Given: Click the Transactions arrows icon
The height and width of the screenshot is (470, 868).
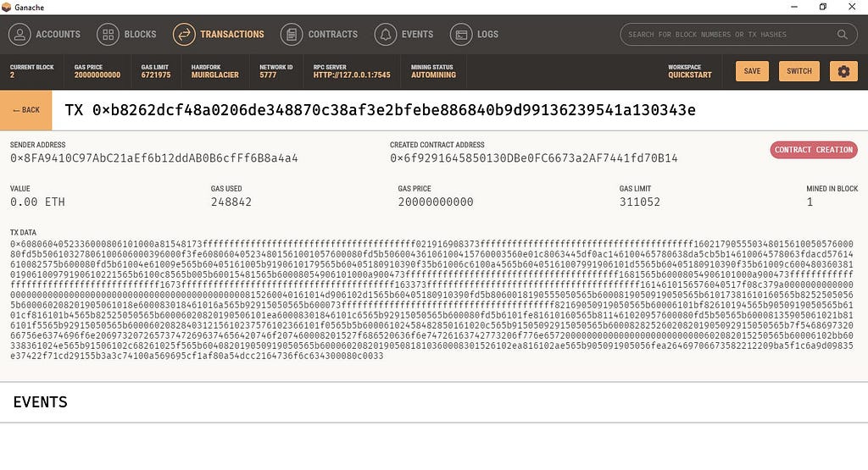Looking at the screenshot, I should tap(184, 34).
